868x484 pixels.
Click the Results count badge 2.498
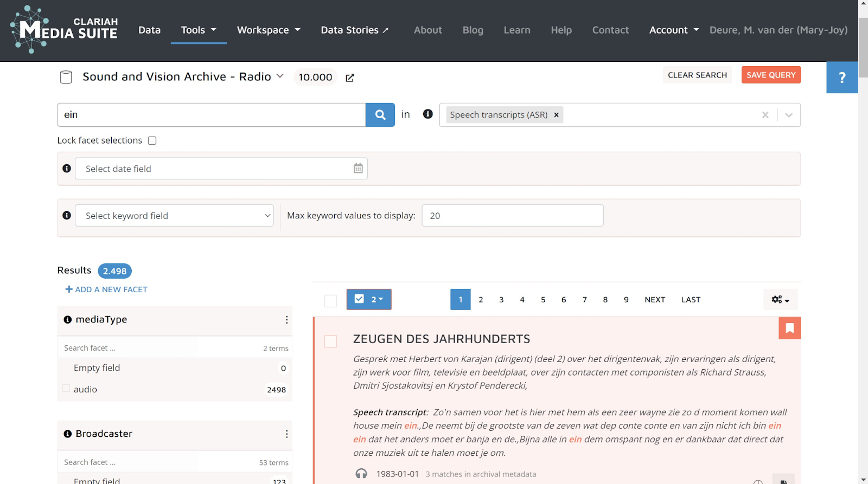click(114, 271)
